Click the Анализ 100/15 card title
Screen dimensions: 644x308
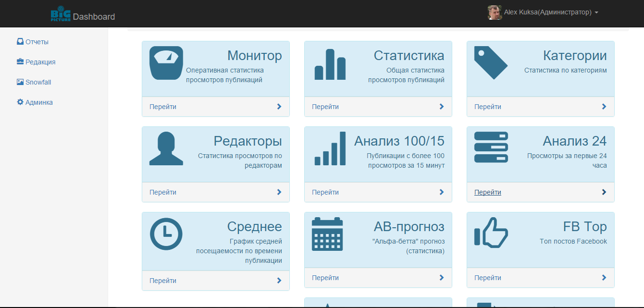pos(399,141)
